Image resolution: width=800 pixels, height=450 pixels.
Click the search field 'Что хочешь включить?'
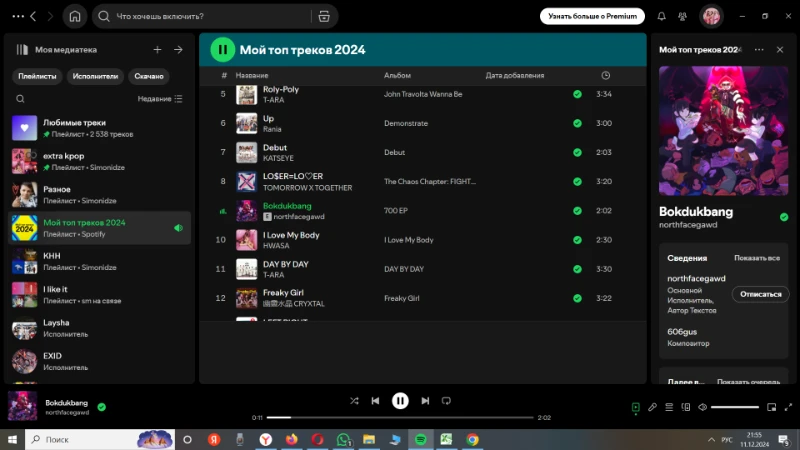(x=202, y=16)
